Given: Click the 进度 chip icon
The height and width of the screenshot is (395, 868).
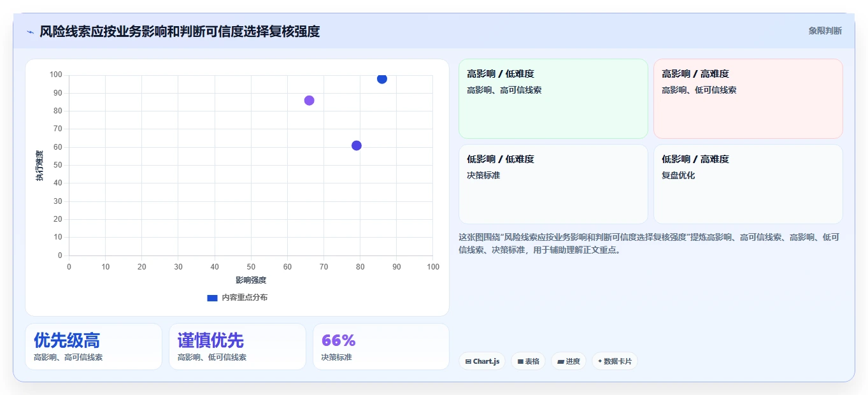Looking at the screenshot, I should tap(560, 361).
